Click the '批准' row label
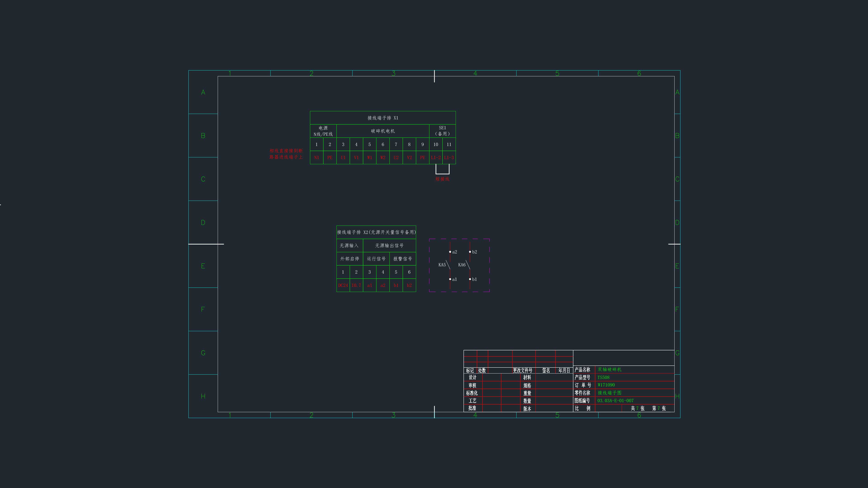The width and height of the screenshot is (868, 488). click(x=472, y=408)
